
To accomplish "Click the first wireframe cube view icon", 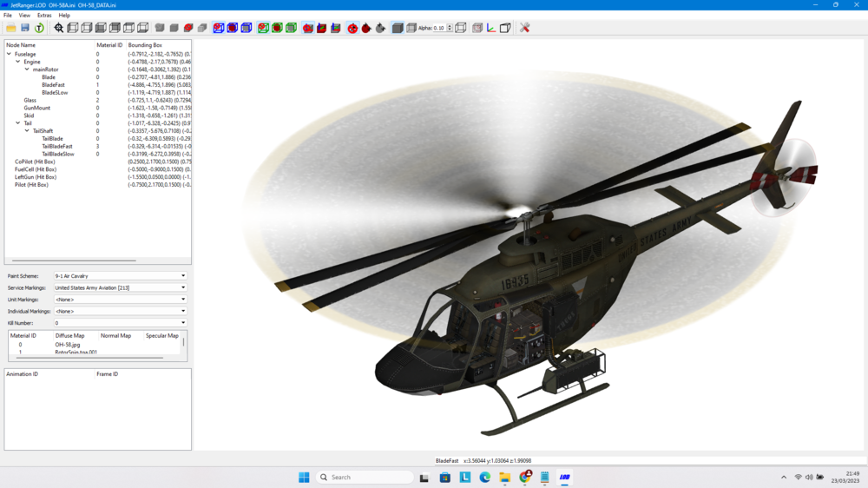I will [x=73, y=28].
